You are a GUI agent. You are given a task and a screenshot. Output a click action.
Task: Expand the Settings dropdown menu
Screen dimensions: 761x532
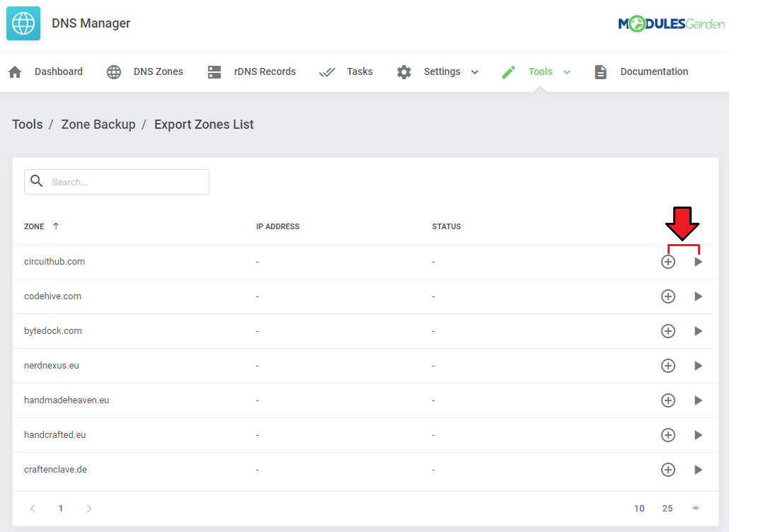(474, 72)
